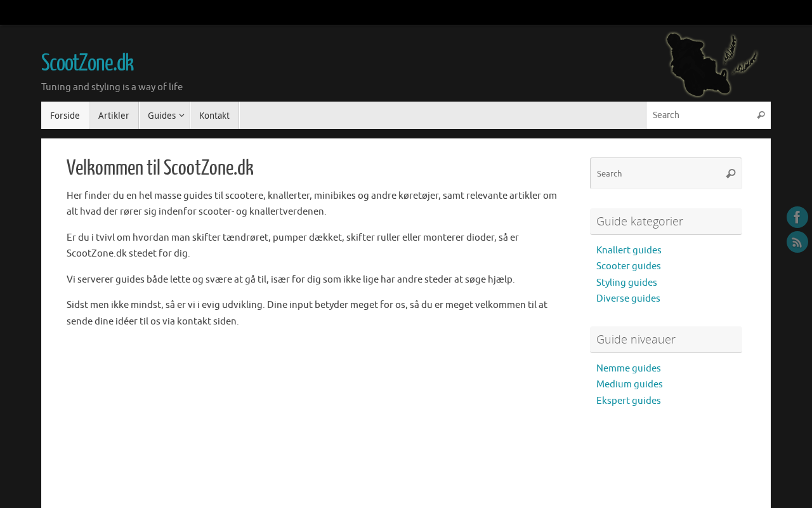Click the sidebar search magnifier icon

point(731,173)
